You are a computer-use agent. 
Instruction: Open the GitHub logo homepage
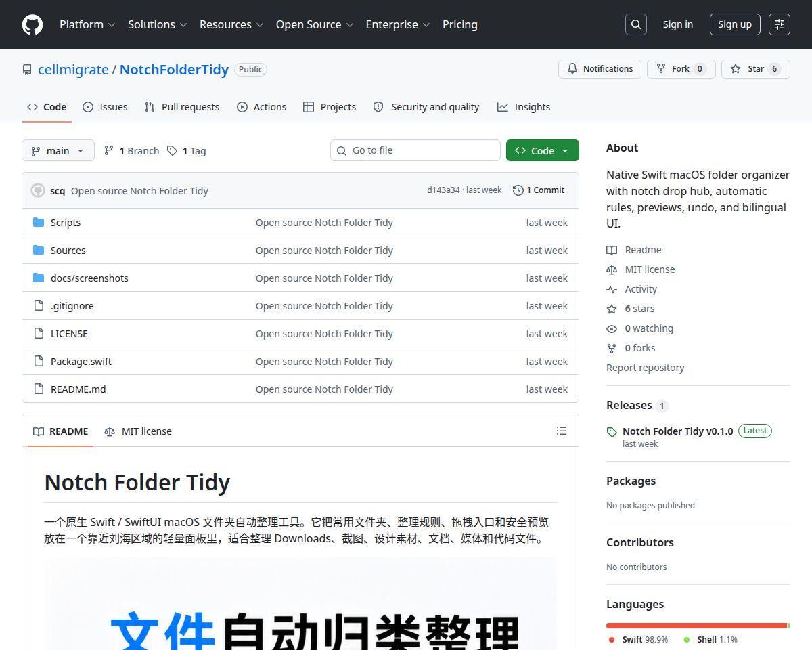pos(32,24)
